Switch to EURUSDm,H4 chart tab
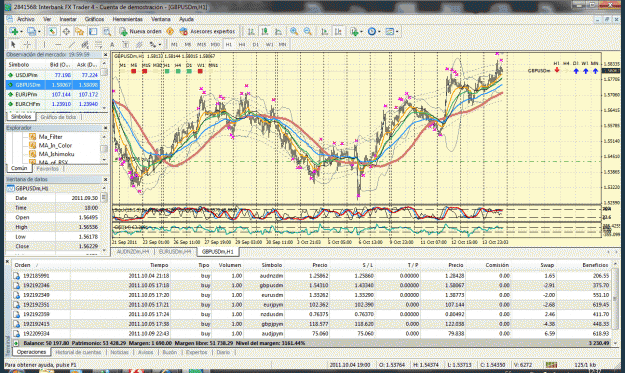 click(x=175, y=252)
